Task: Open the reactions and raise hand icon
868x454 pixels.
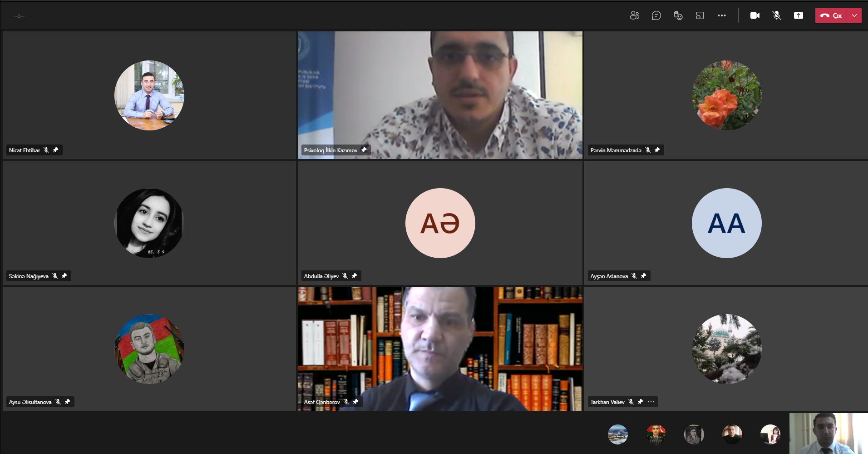Action: (678, 15)
